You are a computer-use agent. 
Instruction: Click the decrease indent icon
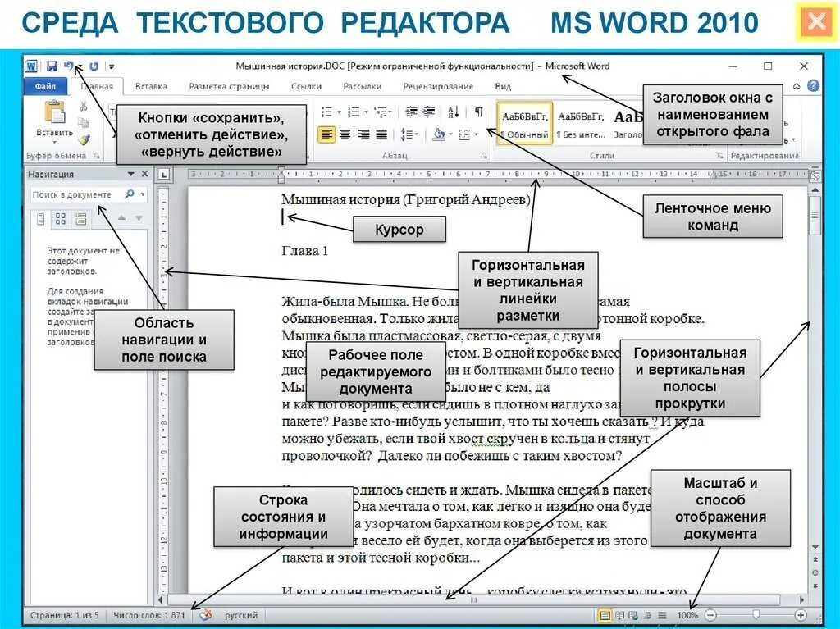pos(412,112)
